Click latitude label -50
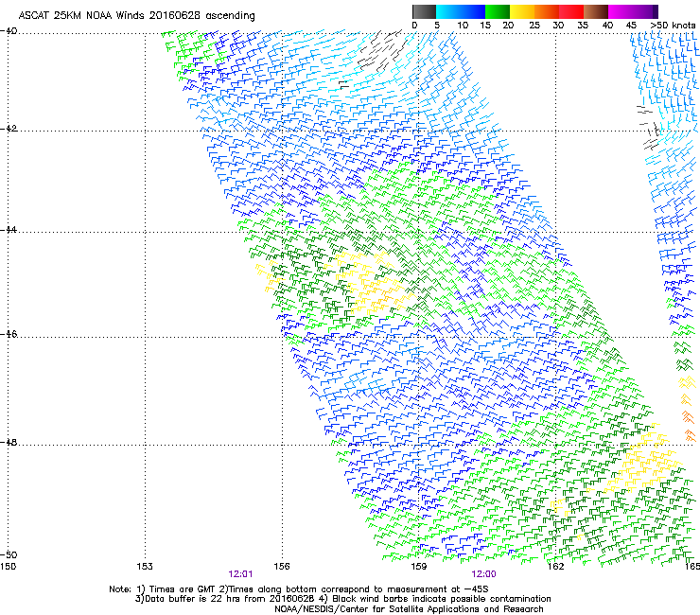Viewport: 700px width, 615px height. pos(9,554)
